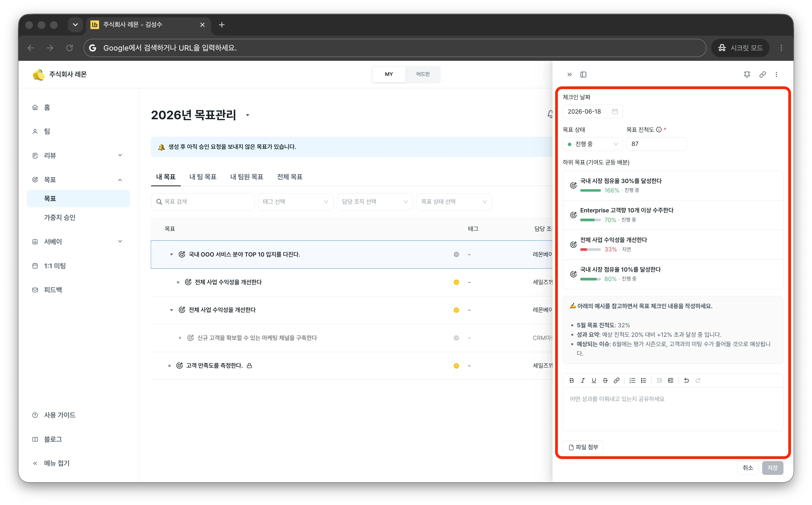This screenshot has height=505, width=812.
Task: Switch to the 어드민 view toggle
Action: coord(423,74)
